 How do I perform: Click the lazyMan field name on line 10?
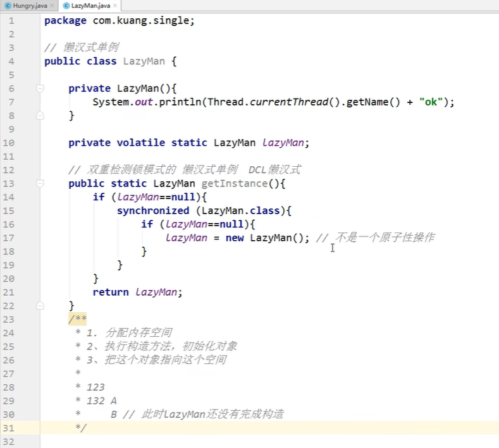[283, 143]
